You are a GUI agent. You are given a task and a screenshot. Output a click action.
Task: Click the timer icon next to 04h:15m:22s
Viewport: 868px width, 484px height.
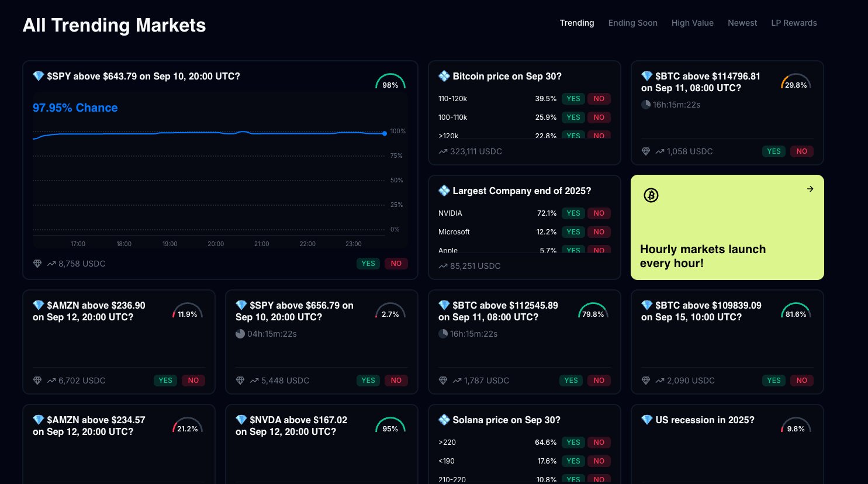[x=240, y=334]
